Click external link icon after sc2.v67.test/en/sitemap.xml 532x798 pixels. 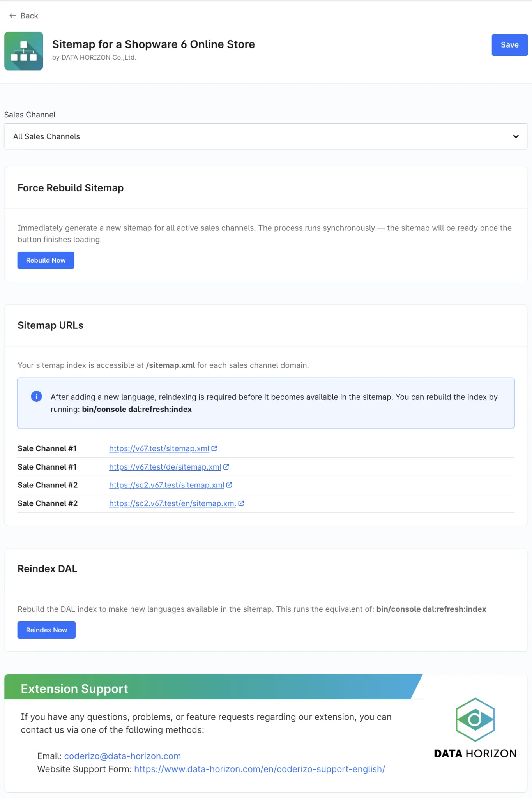click(241, 503)
